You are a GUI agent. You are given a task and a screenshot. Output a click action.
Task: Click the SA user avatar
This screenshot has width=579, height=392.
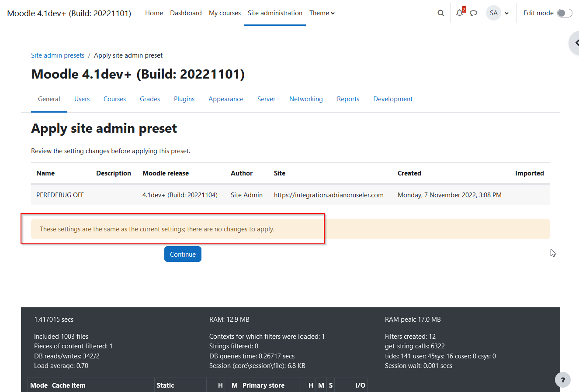[493, 13]
